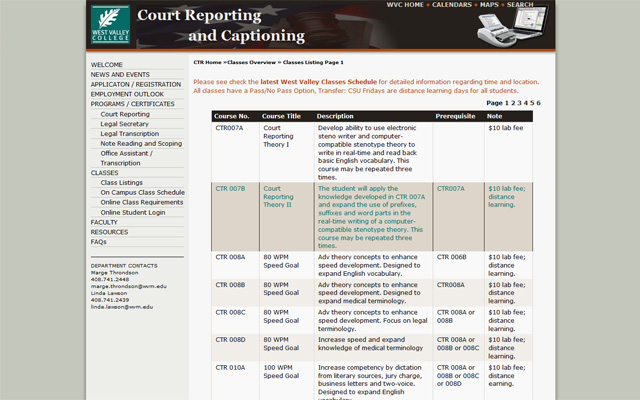Click the Description column header
640x400 pixels.
335,116
